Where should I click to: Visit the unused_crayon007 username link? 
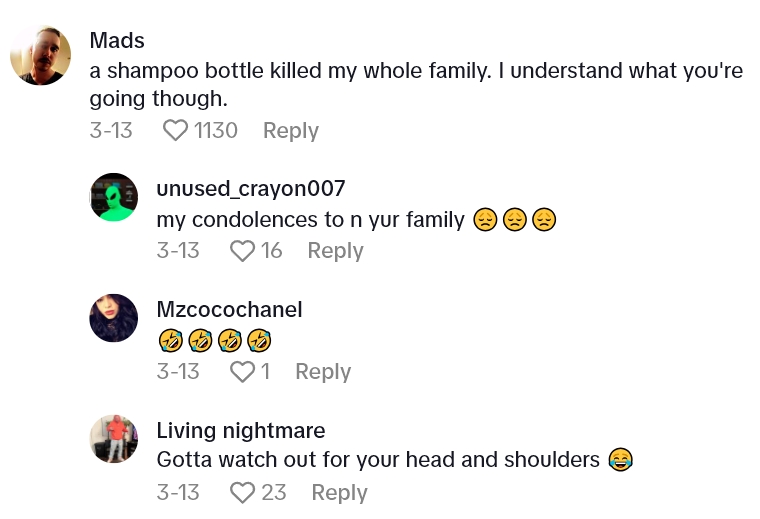click(251, 188)
